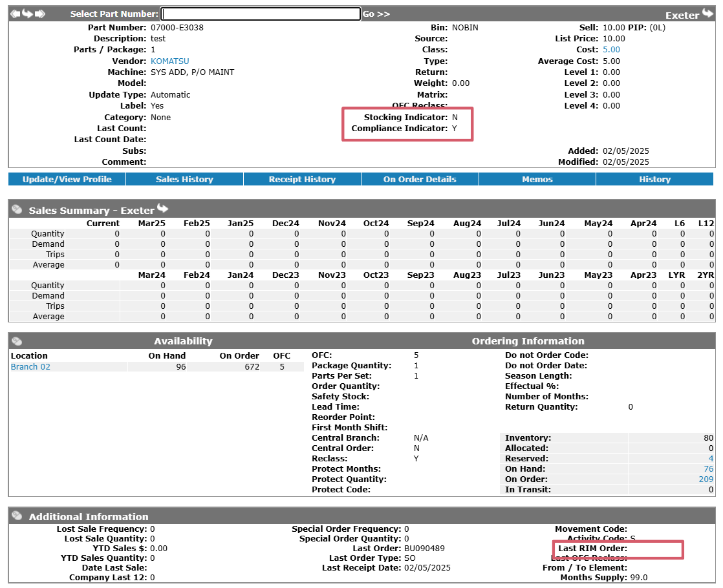This screenshot has height=588, width=723.
Task: Click the Cost value 5.00 link
Action: [x=611, y=50]
